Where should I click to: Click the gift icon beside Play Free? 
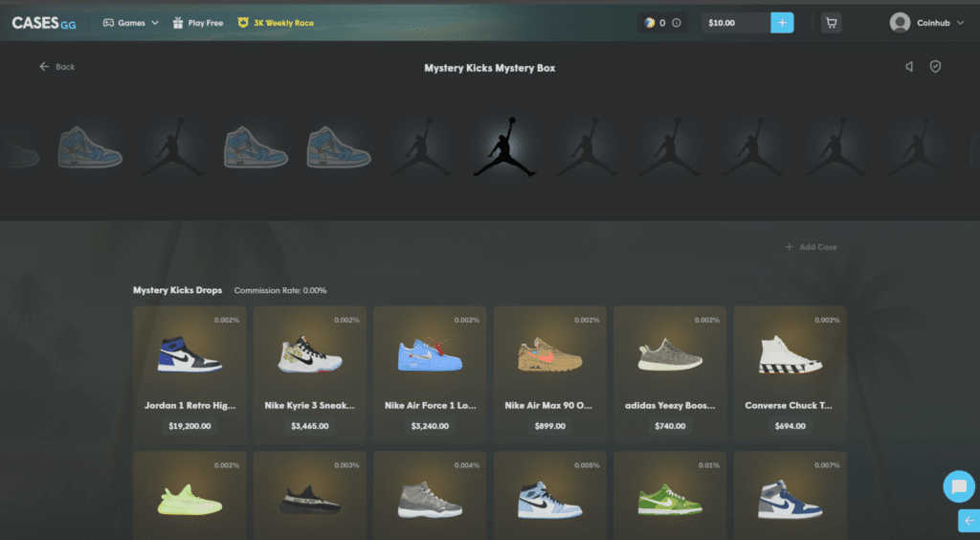[x=178, y=23]
